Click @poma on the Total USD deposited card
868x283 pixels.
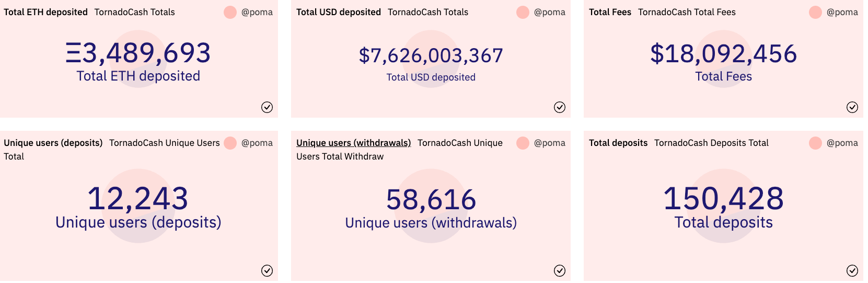tap(550, 12)
